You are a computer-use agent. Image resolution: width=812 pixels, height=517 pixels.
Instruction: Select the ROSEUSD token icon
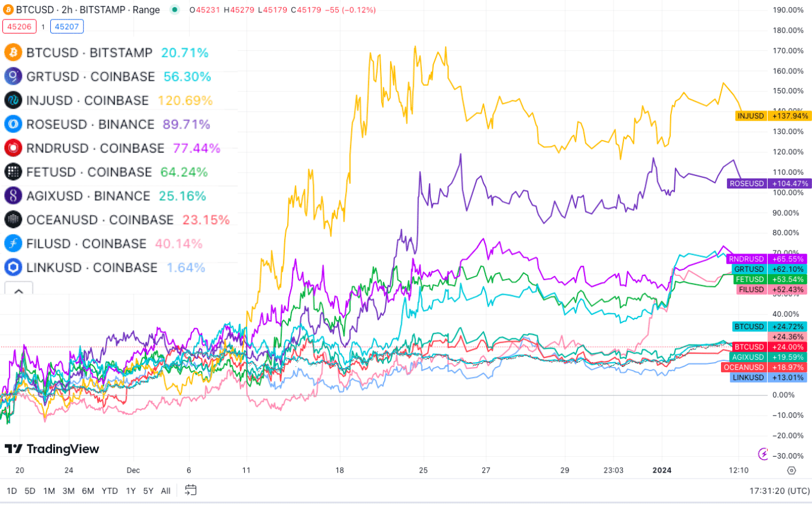click(x=13, y=124)
